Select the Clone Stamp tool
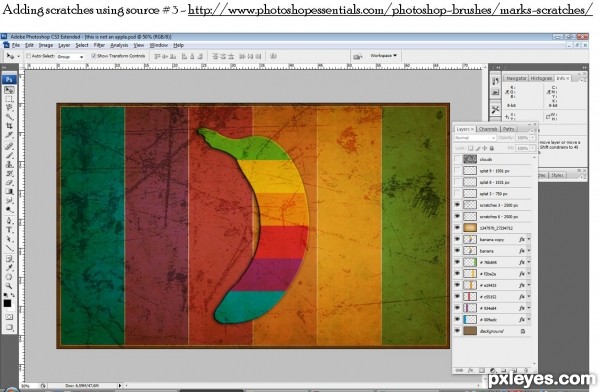Image resolution: width=600 pixels, height=392 pixels. (x=9, y=164)
